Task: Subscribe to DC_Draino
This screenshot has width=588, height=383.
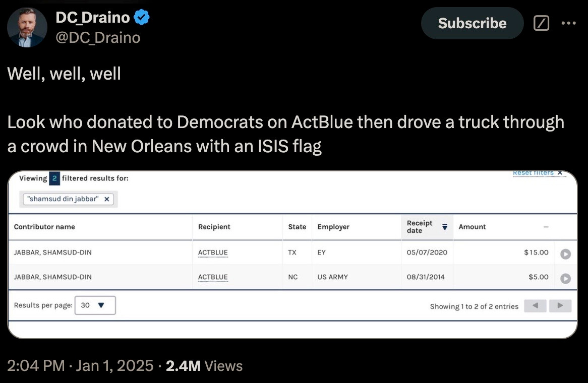Action: click(x=472, y=23)
